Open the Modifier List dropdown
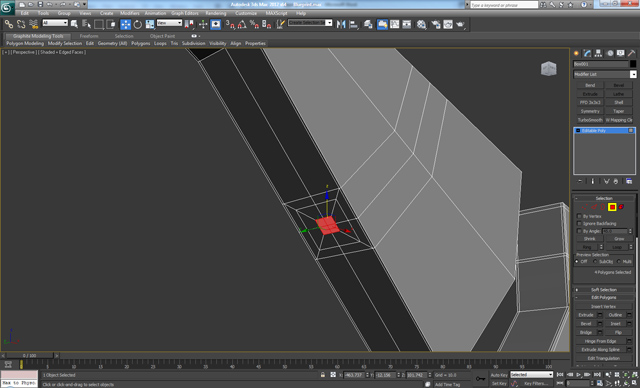Viewport: 640px width, 388px height. [x=604, y=74]
